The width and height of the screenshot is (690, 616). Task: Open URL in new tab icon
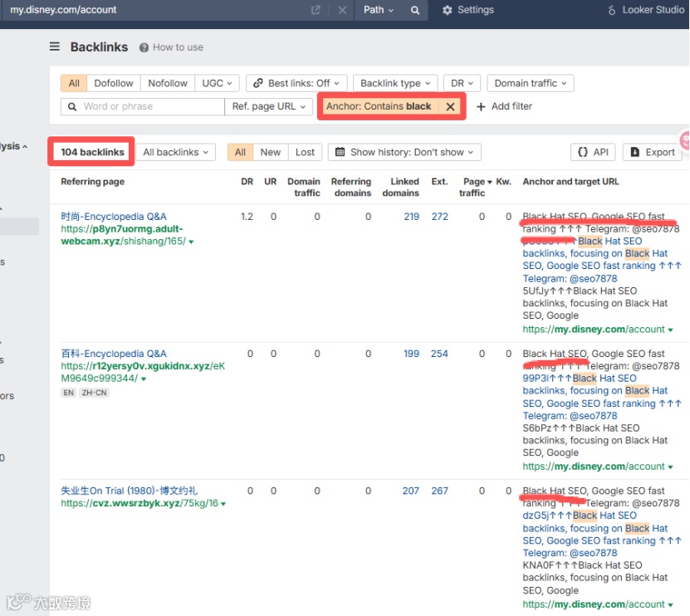(316, 10)
